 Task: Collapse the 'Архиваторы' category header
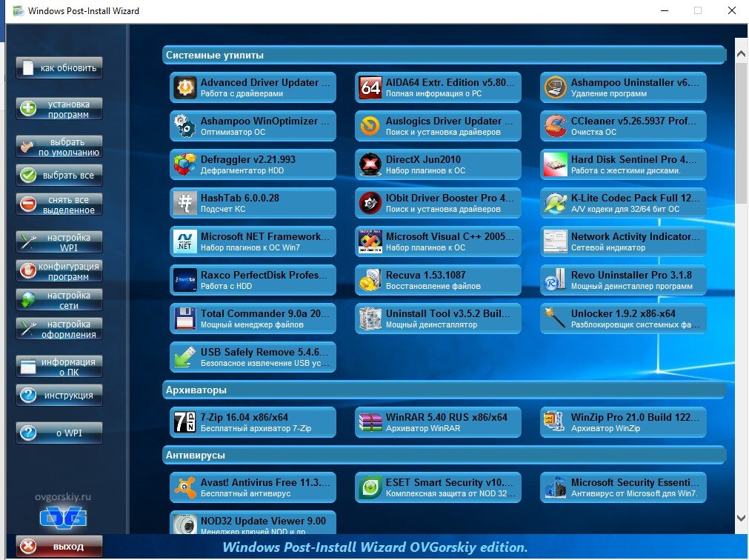tap(445, 390)
